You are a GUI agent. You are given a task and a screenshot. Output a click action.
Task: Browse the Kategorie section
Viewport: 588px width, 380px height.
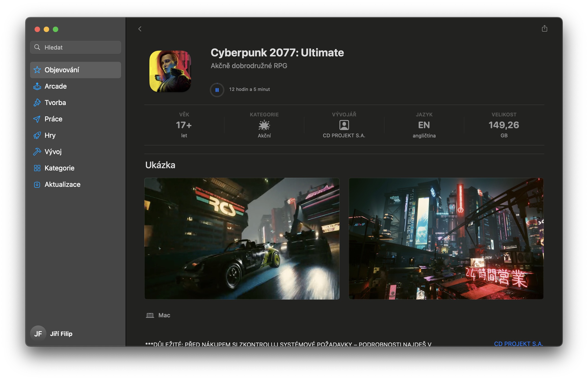tap(59, 168)
